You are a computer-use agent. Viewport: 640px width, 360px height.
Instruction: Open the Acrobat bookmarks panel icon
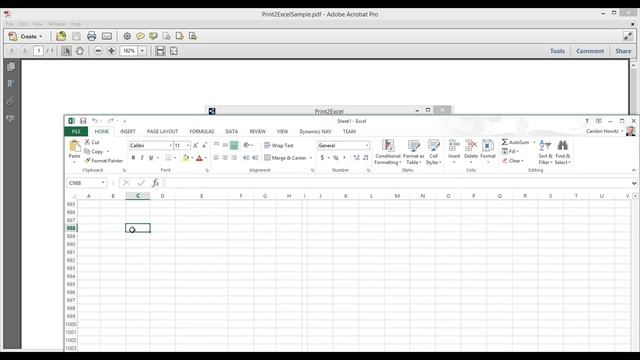pos(11,84)
